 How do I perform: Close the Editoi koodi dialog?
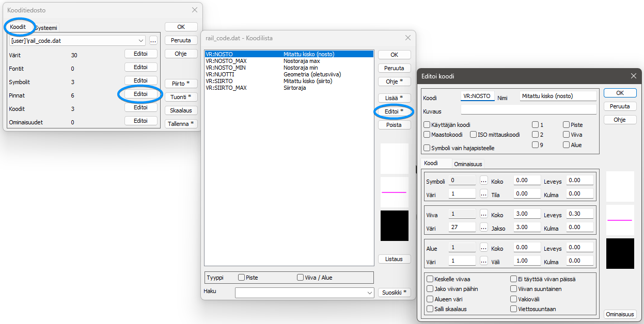point(634,76)
